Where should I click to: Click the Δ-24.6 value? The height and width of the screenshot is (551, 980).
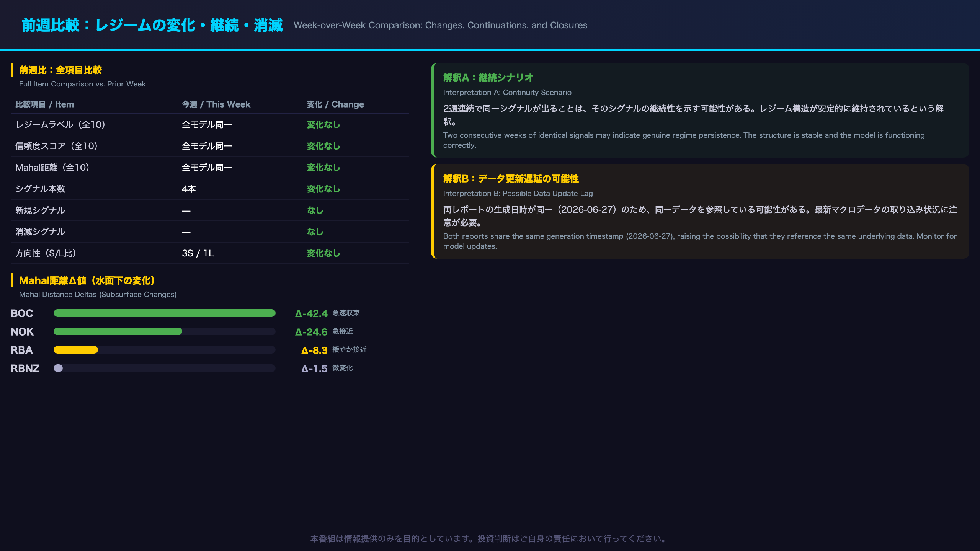[311, 332]
